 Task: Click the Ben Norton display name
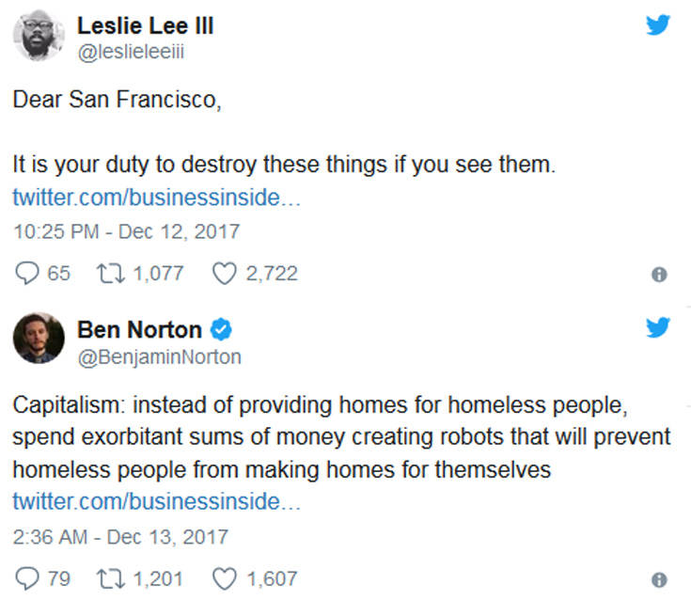coord(139,330)
